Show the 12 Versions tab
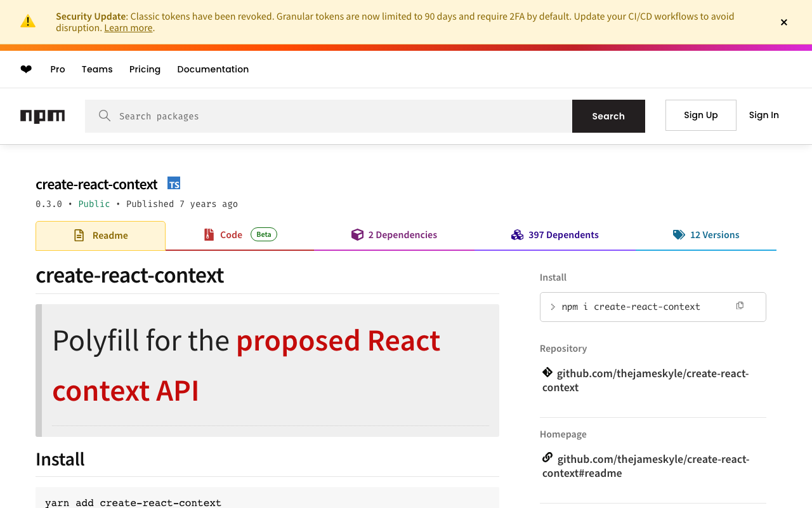 (x=706, y=235)
